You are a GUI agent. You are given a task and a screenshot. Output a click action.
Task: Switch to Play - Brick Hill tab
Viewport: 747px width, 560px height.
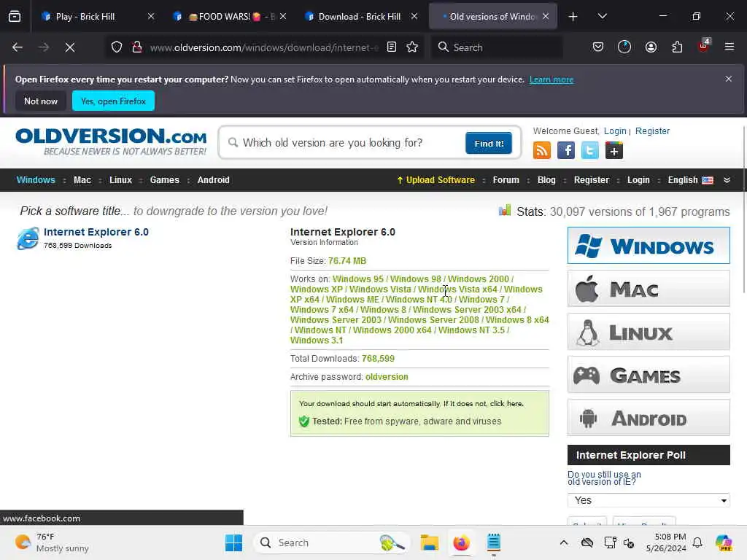tap(98, 16)
